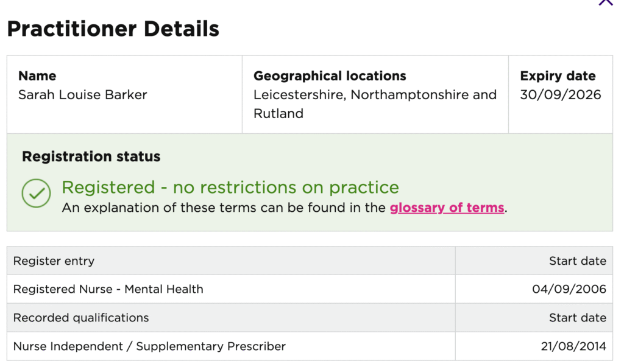The image size is (624, 364).
Task: Select Nurse Independent / Supplementary Prescriber row
Action: coord(310,346)
